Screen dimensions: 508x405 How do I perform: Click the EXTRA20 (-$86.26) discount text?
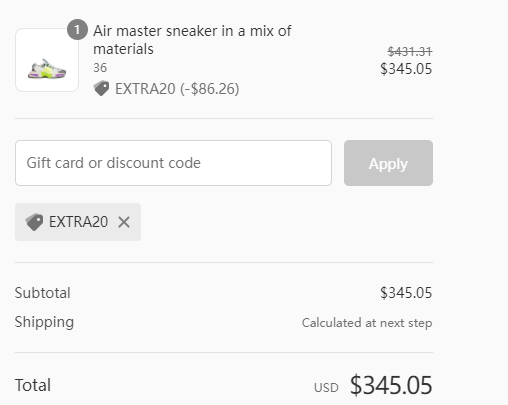pos(177,89)
